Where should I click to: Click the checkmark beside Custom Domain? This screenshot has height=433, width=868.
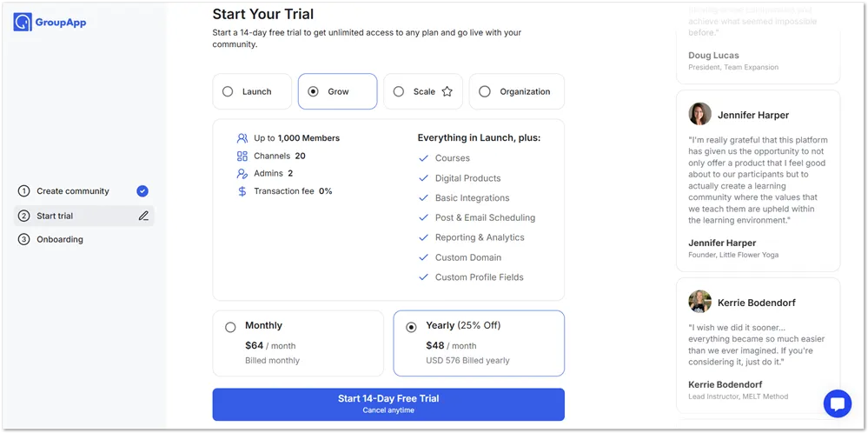point(423,257)
